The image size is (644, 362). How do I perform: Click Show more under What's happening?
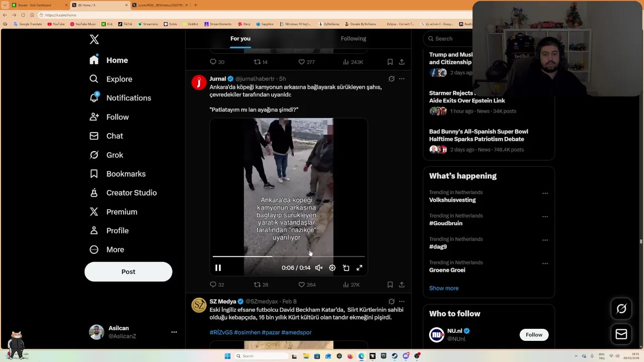tap(444, 288)
